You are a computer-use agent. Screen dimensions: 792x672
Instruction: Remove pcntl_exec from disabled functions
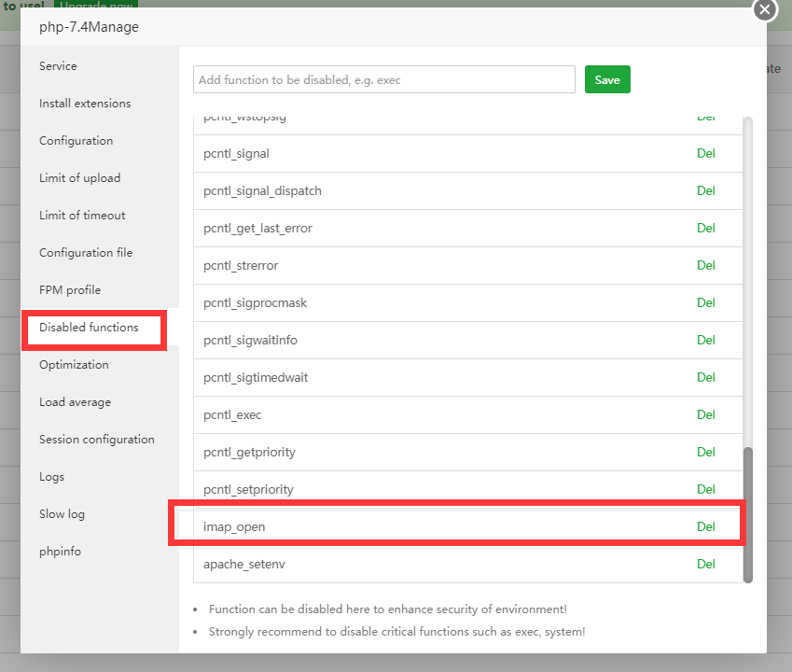(x=706, y=414)
